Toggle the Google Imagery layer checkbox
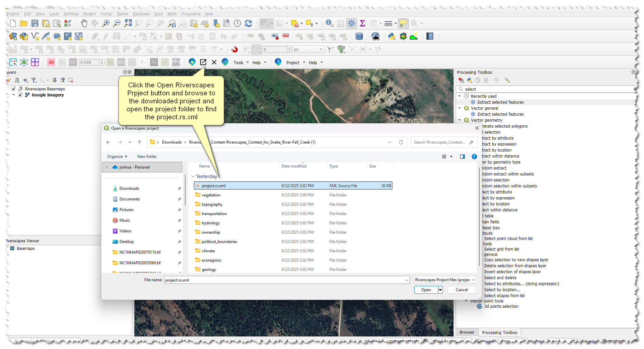 (20, 95)
